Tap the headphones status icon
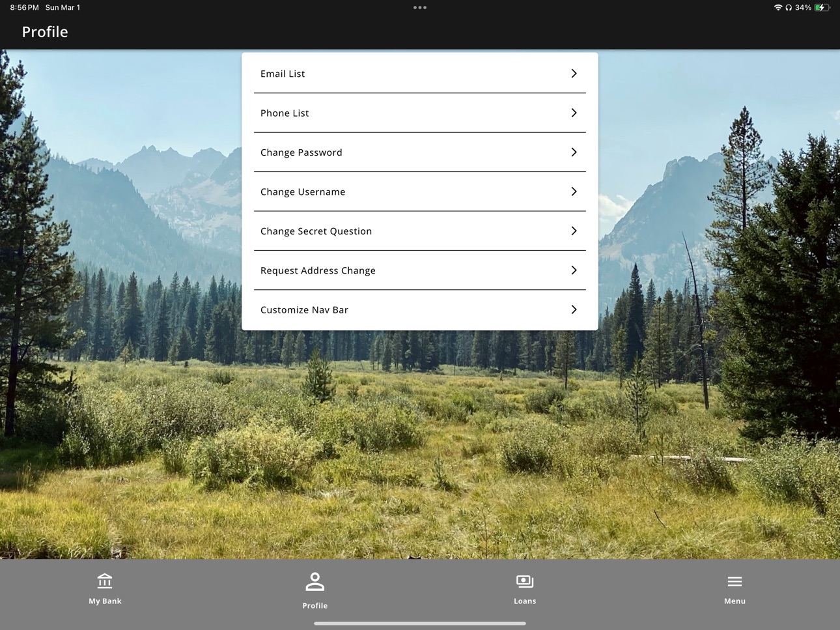 coord(789,8)
